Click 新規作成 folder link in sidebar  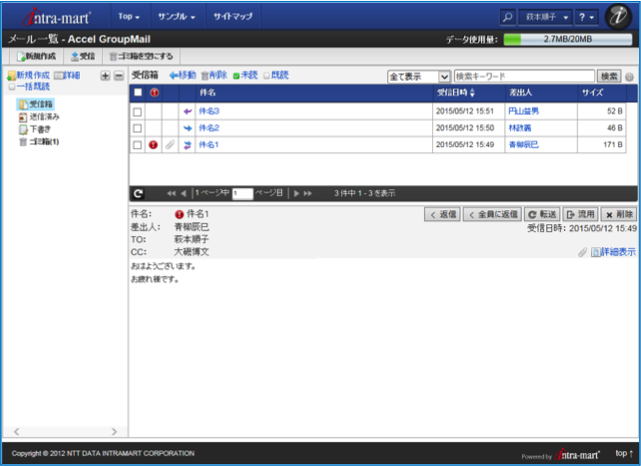point(29,75)
